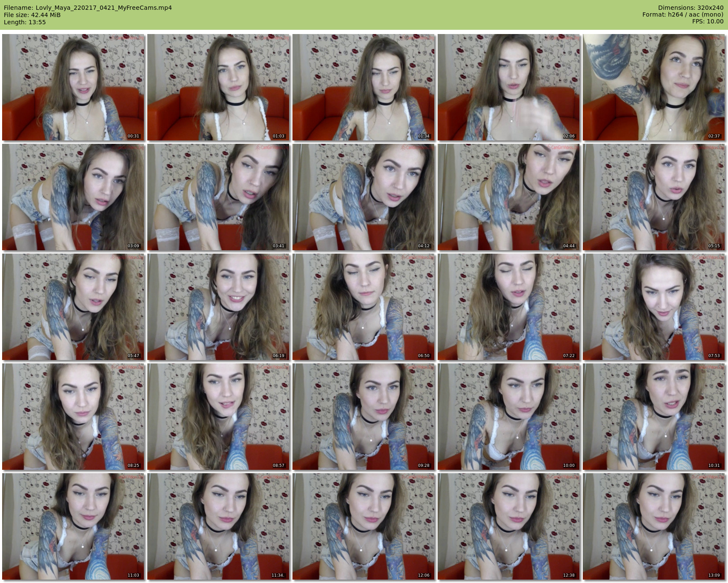The image size is (728, 583).
Task: Choose the frame with timestamp 04:44
Action: [509, 197]
